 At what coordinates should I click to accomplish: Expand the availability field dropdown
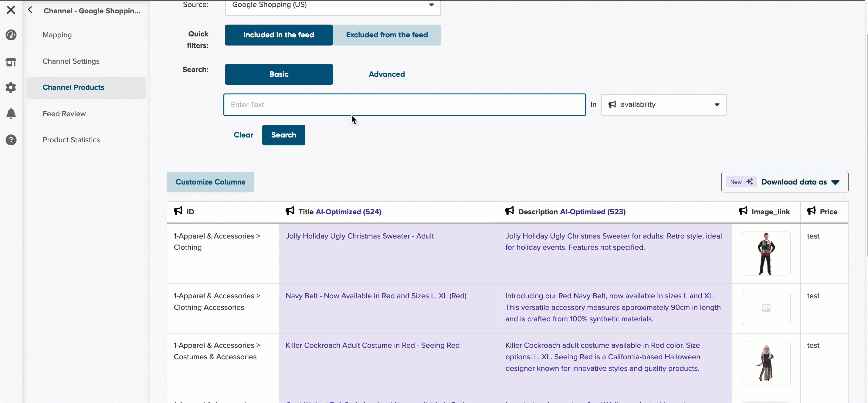[x=663, y=104]
